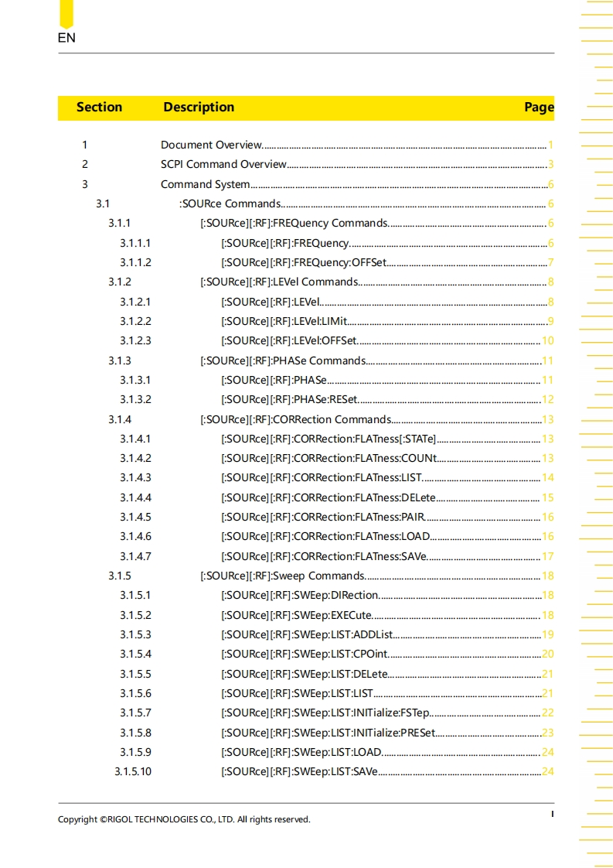Jump to [:SOURce][:RF]:PHASe:RESet entry
This screenshot has height=868, width=613.
click(x=289, y=400)
